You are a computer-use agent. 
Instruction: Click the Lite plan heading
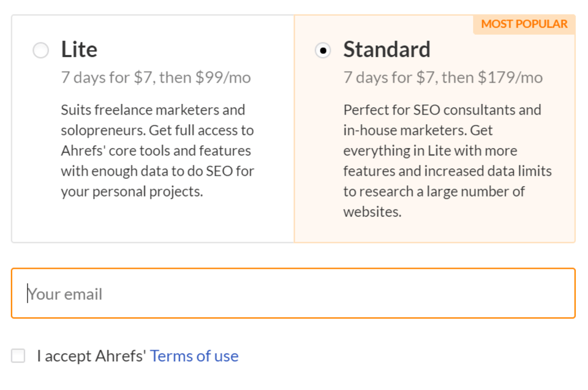click(x=79, y=49)
